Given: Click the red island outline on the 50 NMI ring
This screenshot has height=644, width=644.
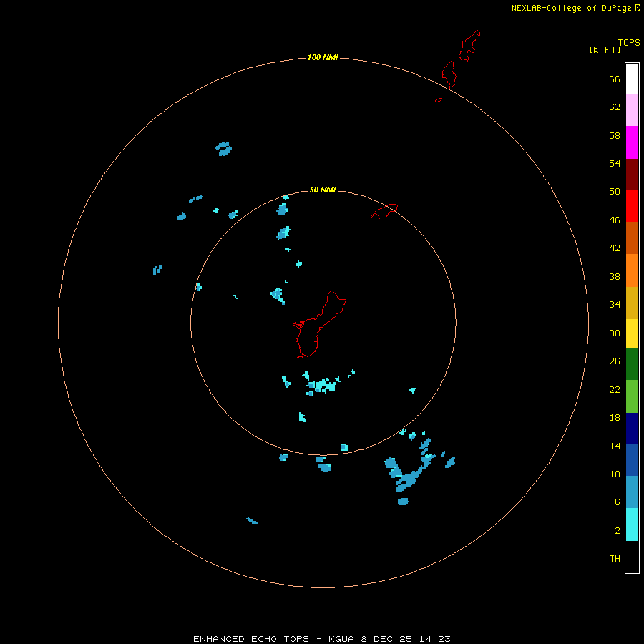Looking at the screenshot, I should click(x=384, y=211).
